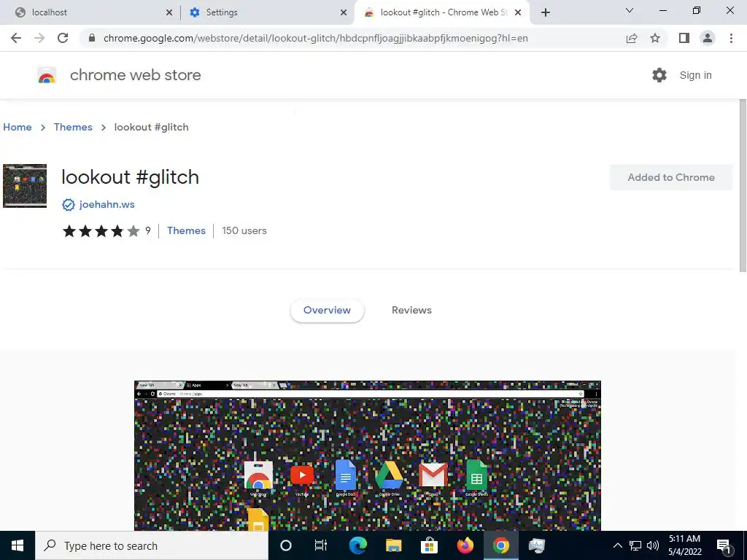
Task: Click the address bar URL
Action: [315, 38]
